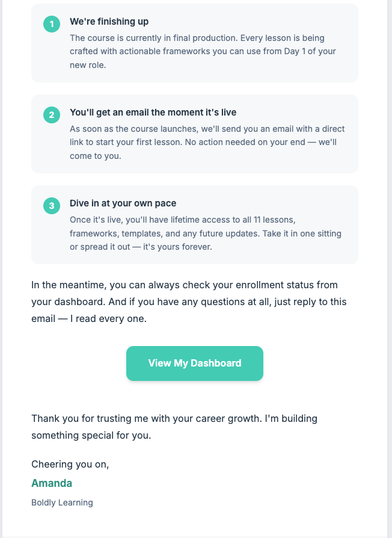Click the 'Cheering you on' sign-off text

pos(70,464)
